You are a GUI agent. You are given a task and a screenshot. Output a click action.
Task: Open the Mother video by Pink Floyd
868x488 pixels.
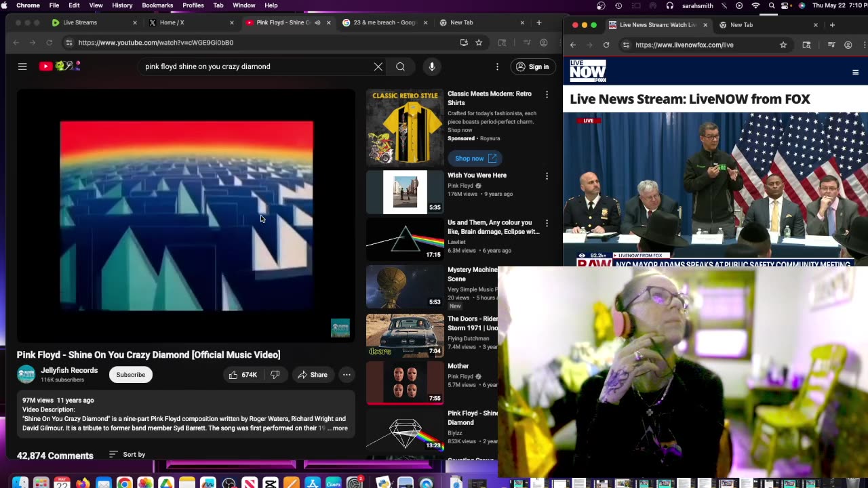coord(405,382)
